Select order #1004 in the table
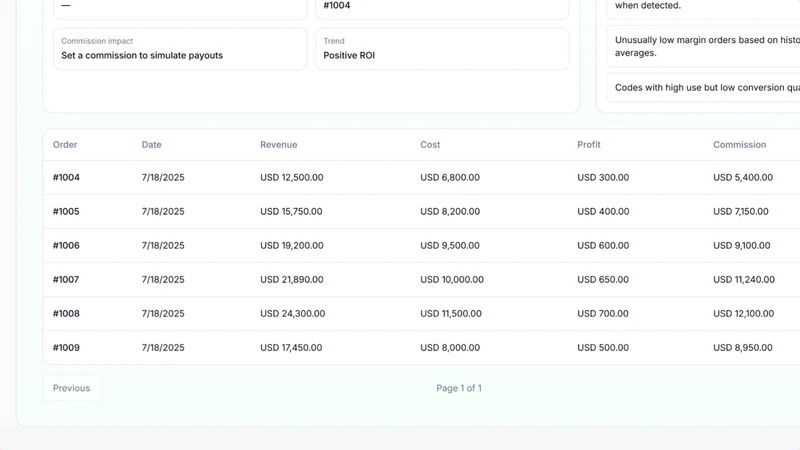The width and height of the screenshot is (800, 450). pos(66,178)
